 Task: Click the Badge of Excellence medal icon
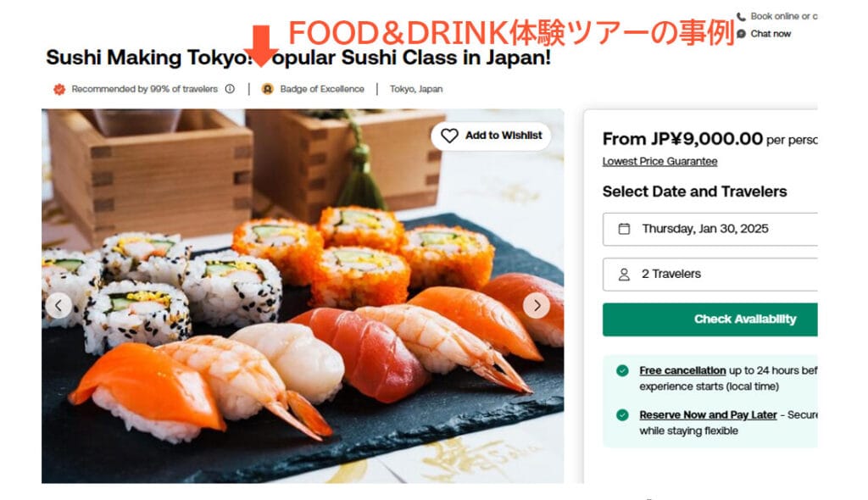tap(267, 89)
